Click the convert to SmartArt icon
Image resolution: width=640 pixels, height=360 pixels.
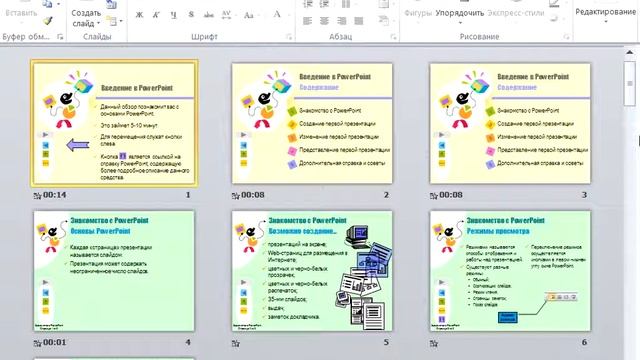383,20
